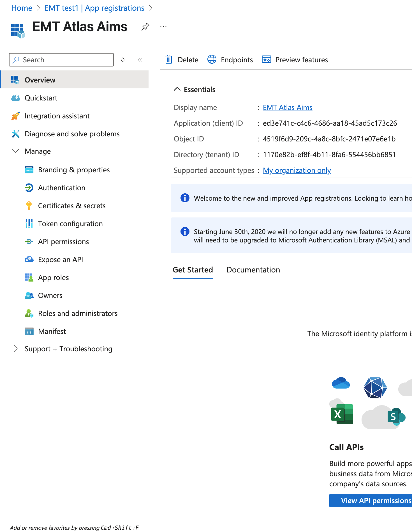Click the Excel icon in Call APIs graphic
Viewport: 412px width, 532px height.
(342, 414)
